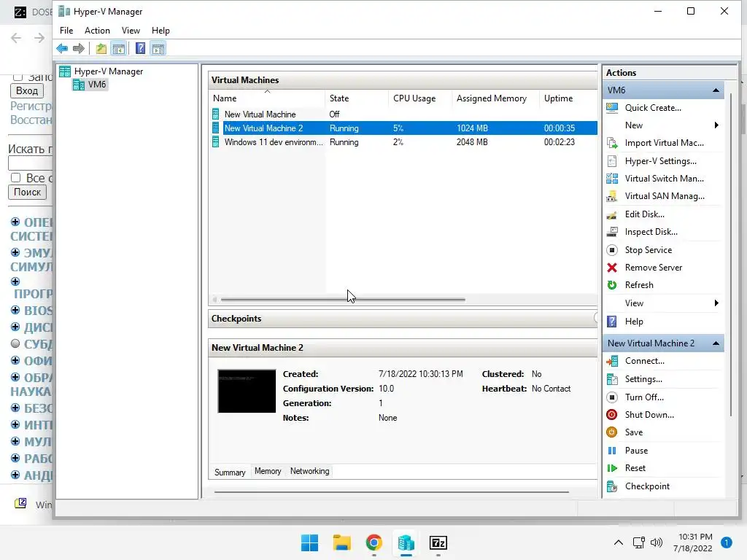The height and width of the screenshot is (560, 747).
Task: Sort by Uptime column header
Action: tap(568, 98)
